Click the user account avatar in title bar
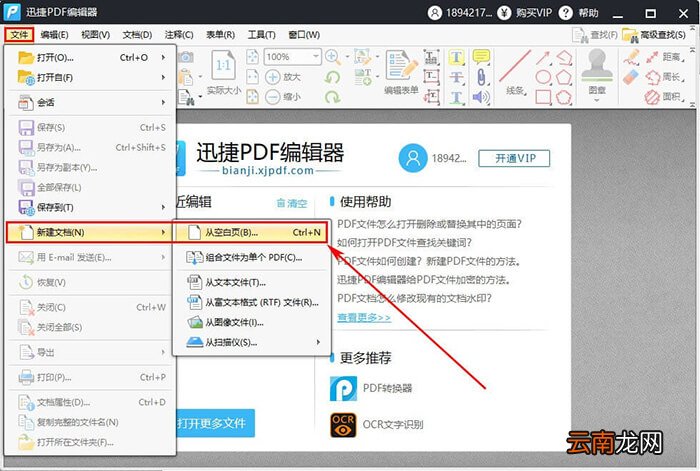700x471 pixels. [434, 13]
